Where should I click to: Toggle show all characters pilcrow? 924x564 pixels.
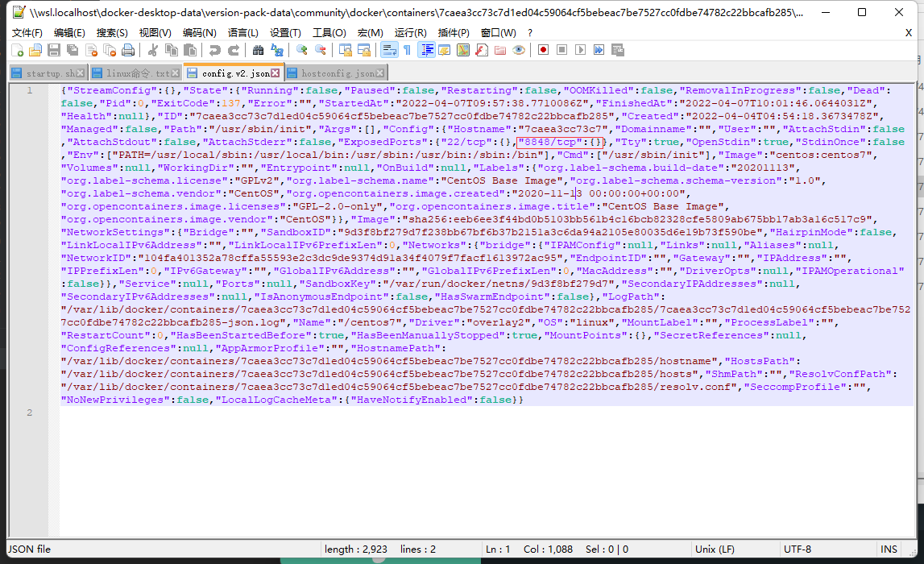point(407,50)
